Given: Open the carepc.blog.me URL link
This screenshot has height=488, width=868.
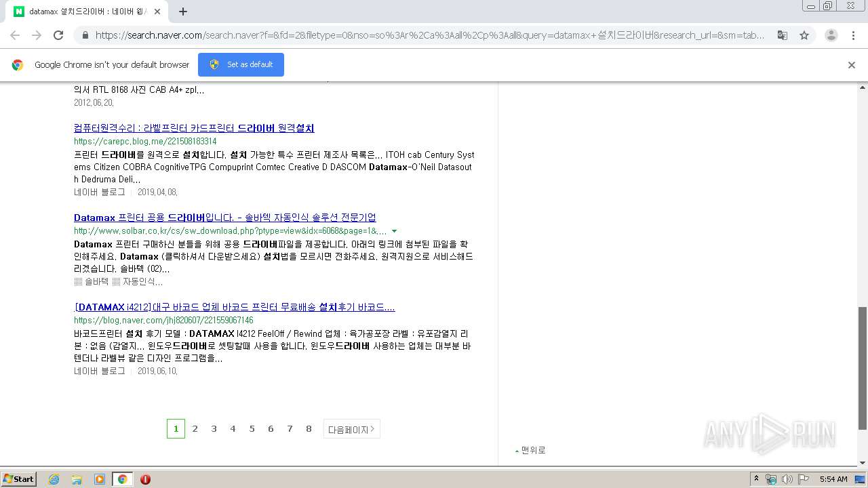Looking at the screenshot, I should pos(145,141).
